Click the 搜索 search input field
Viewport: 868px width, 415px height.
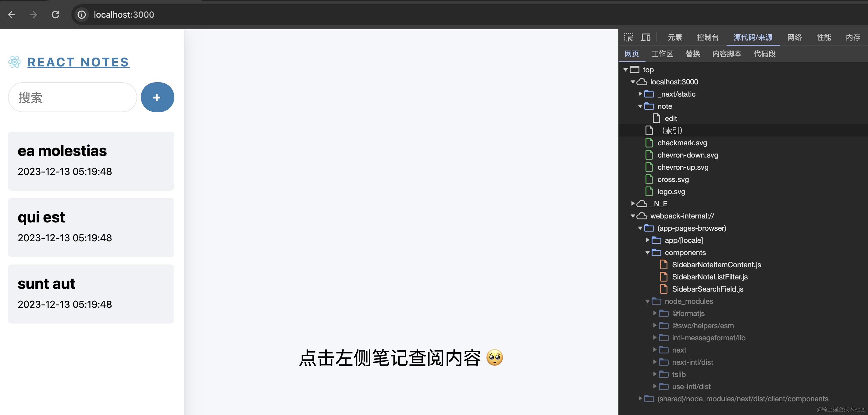click(x=72, y=98)
